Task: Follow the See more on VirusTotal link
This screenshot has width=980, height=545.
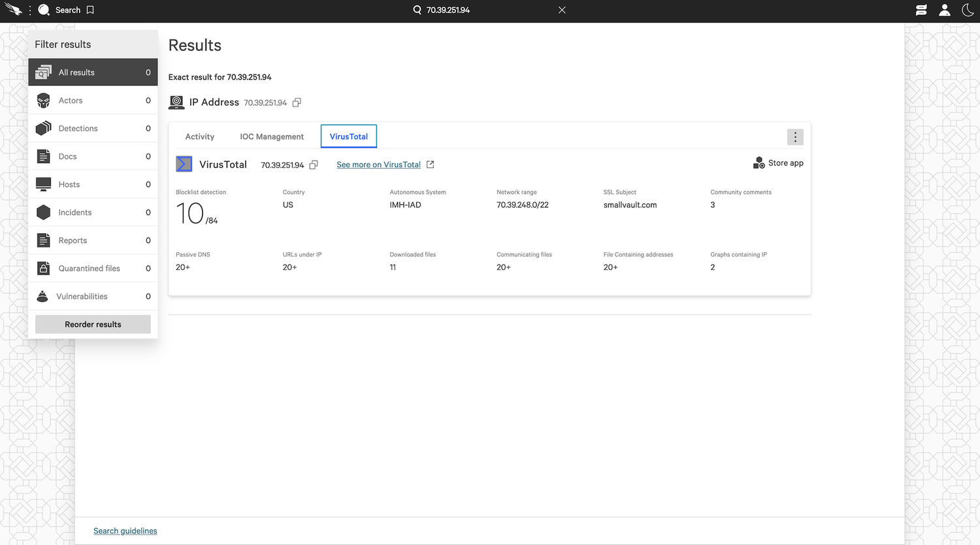Action: tap(379, 164)
